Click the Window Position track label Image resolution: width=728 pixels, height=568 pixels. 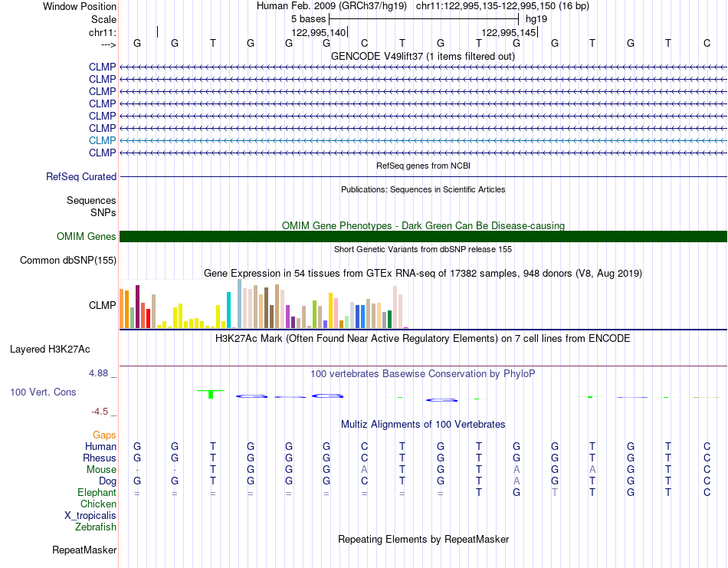[x=80, y=6]
